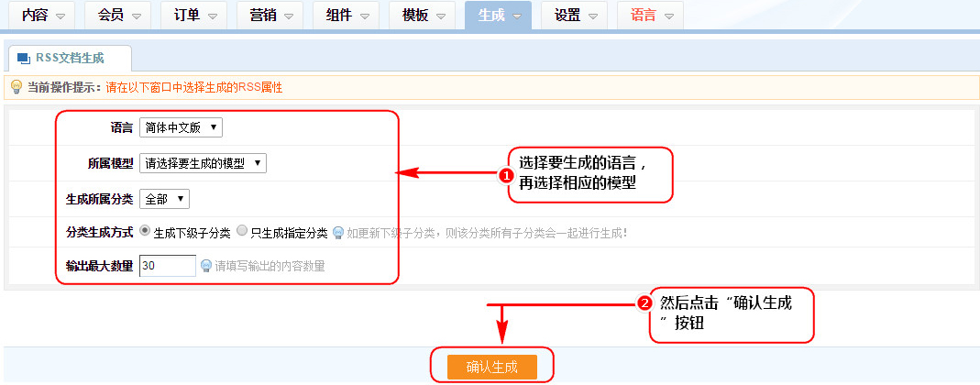Viewport: 980px width, 385px height.
Task: Click the hint bulb icon beside 请填写输出的内容数量
Action: pyautogui.click(x=206, y=267)
